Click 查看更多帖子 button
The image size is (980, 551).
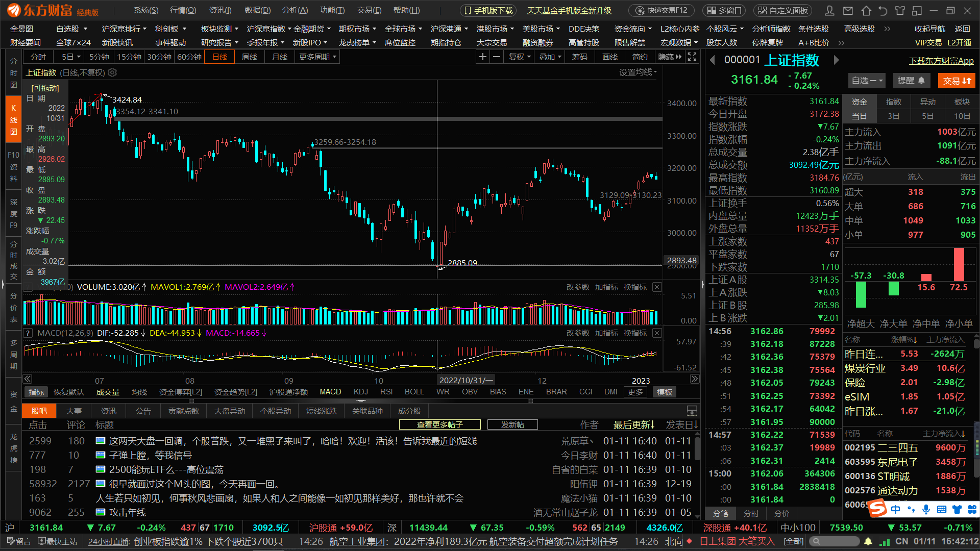click(439, 424)
